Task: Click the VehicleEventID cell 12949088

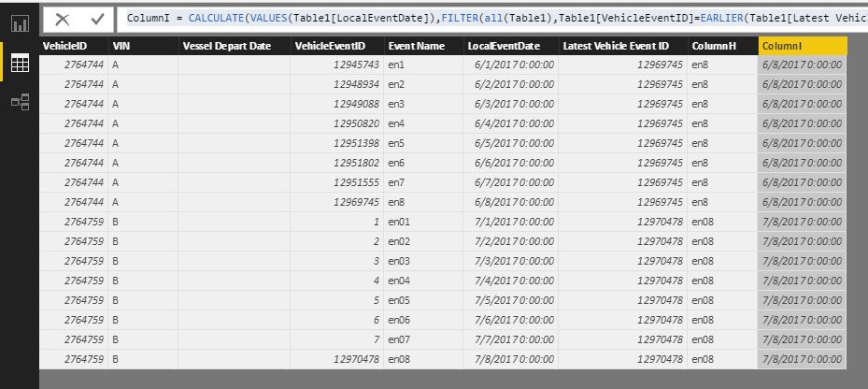Action: (337, 104)
